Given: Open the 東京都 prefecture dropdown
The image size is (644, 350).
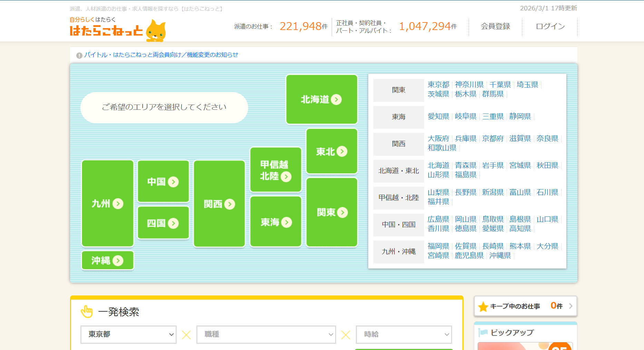Looking at the screenshot, I should pyautogui.click(x=128, y=334).
